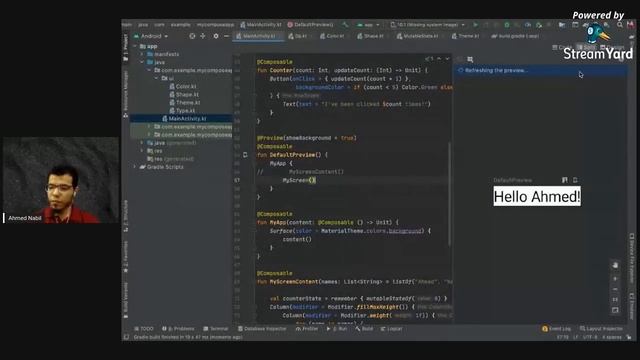Open the Project tool window strip button

point(126,48)
